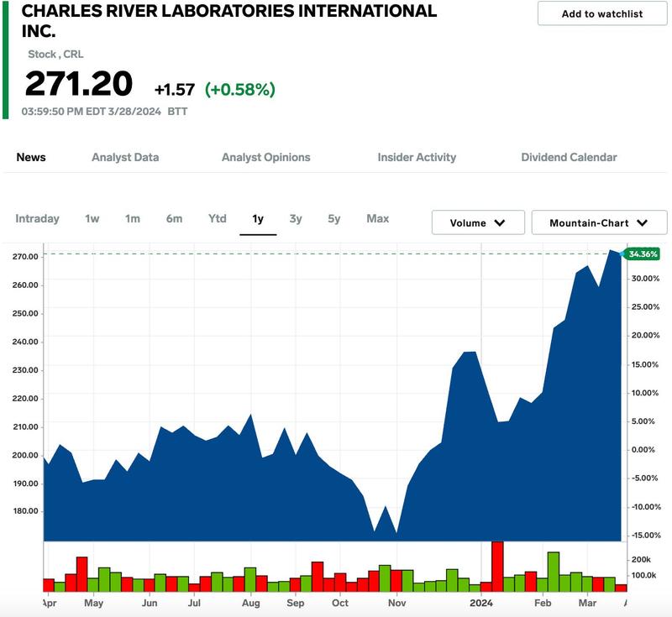Click the 271.20 stock price
672x617 pixels.
pos(79,83)
